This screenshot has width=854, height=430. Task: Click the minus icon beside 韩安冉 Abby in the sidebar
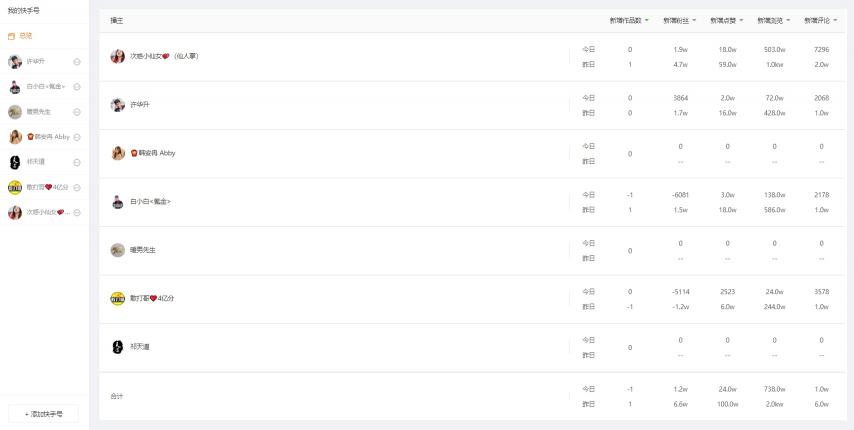[77, 137]
